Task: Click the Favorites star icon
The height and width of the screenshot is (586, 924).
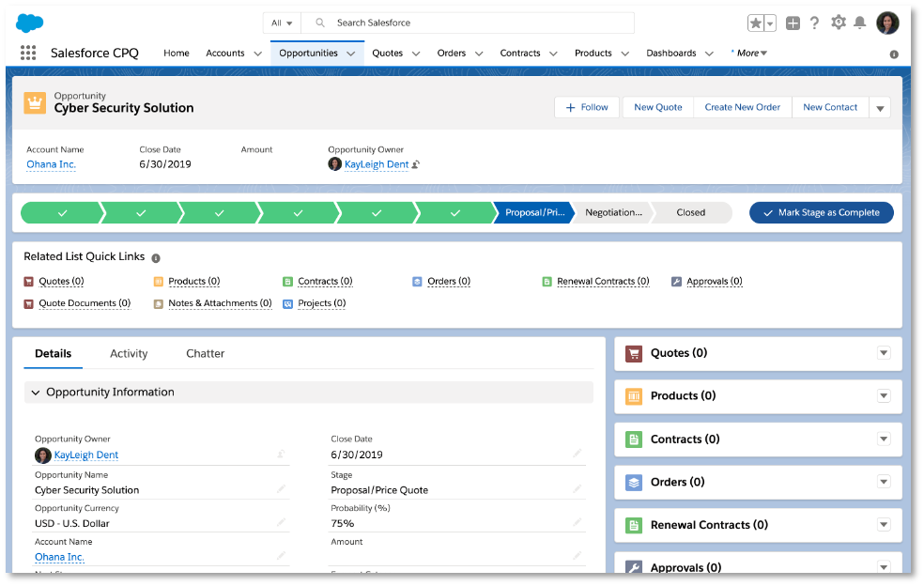Action: point(756,23)
